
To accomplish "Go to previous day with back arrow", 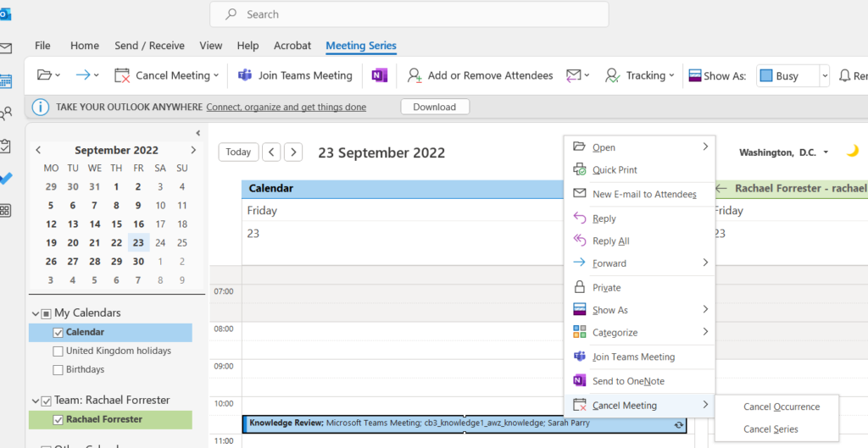I will [271, 152].
